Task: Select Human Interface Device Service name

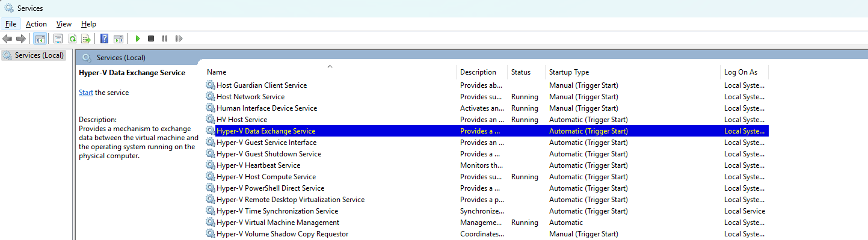Action: (267, 108)
